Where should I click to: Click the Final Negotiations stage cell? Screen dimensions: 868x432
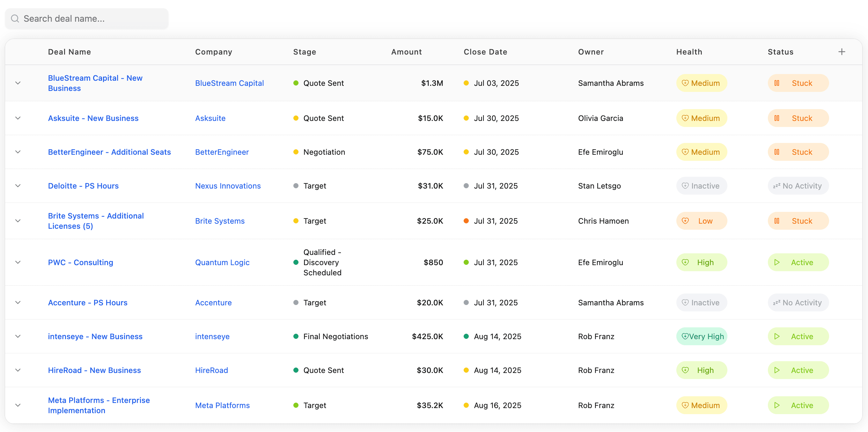335,336
